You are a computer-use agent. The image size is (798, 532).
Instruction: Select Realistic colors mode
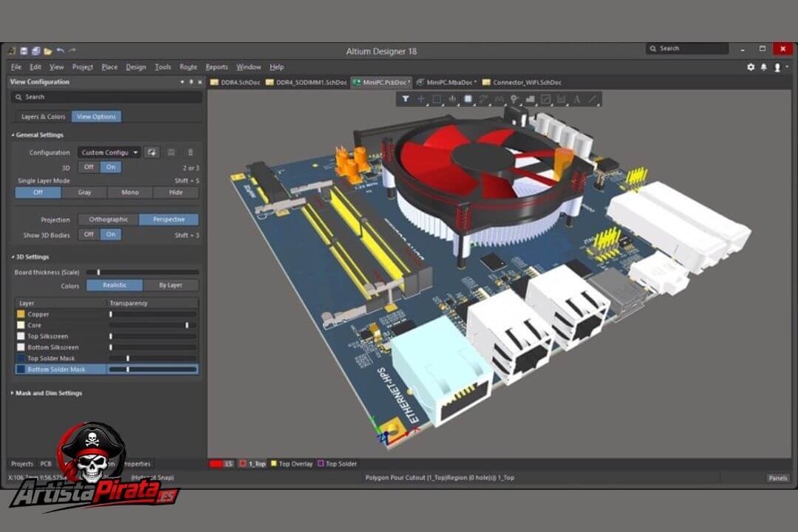[115, 286]
